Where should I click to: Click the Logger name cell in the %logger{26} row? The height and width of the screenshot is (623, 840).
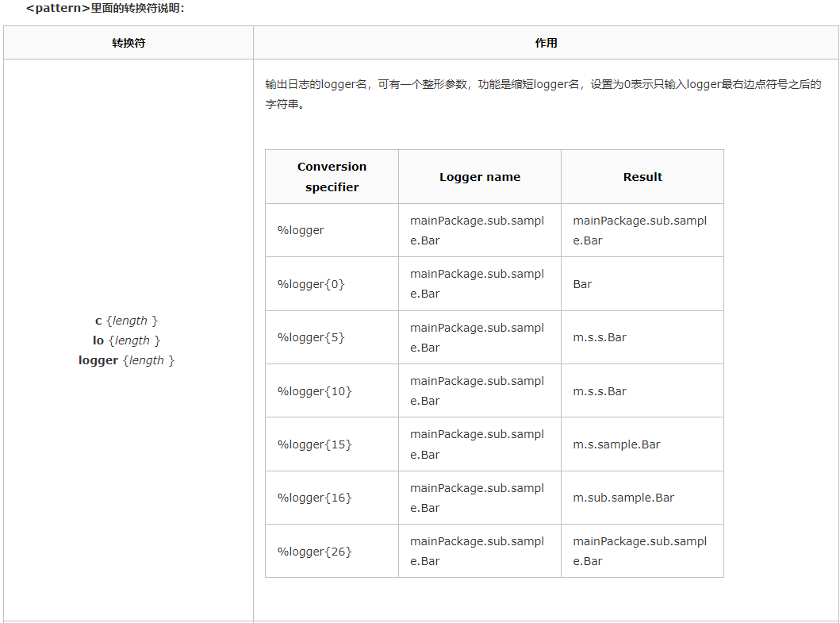coord(479,551)
